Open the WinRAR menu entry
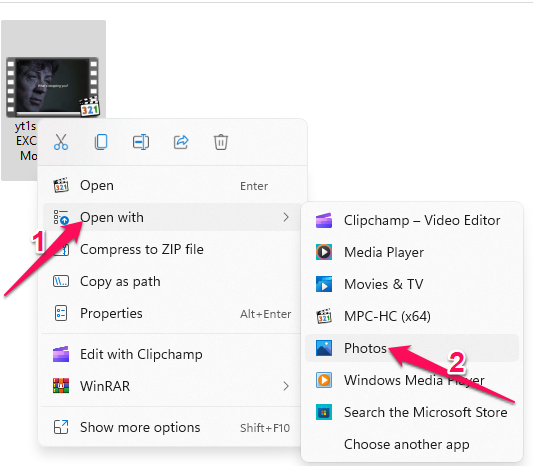533x466 pixels. point(173,386)
